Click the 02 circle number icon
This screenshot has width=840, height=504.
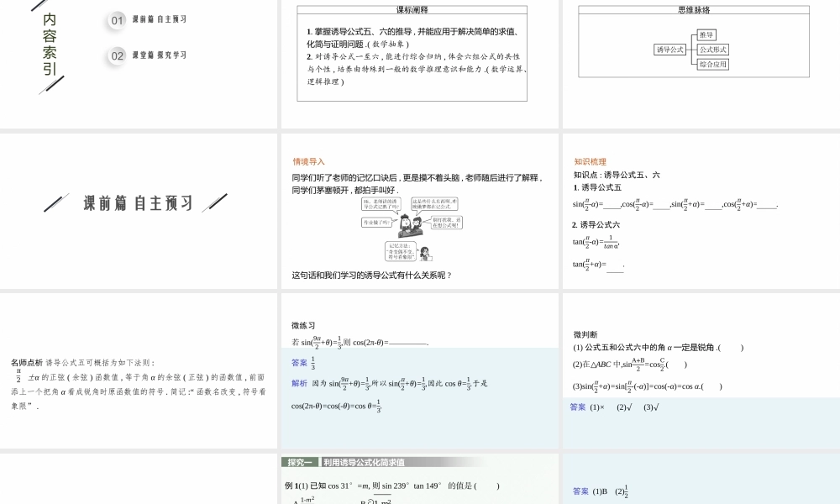click(x=118, y=56)
